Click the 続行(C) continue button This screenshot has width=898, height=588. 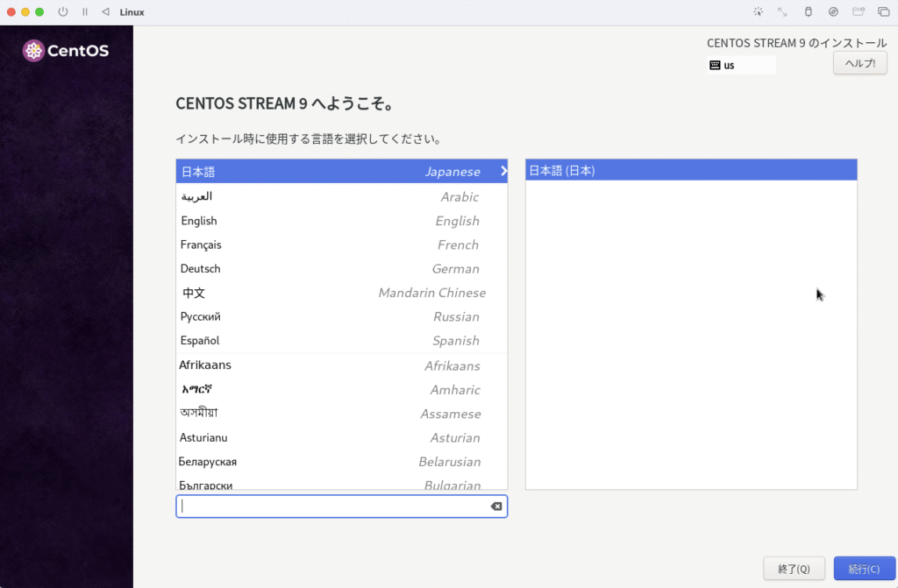point(864,569)
